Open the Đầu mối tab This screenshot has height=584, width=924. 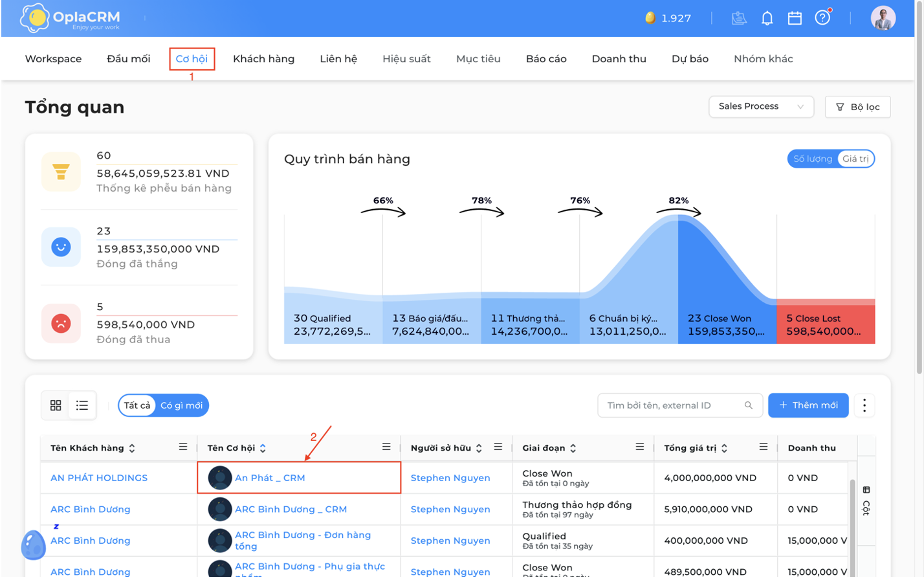click(x=128, y=59)
